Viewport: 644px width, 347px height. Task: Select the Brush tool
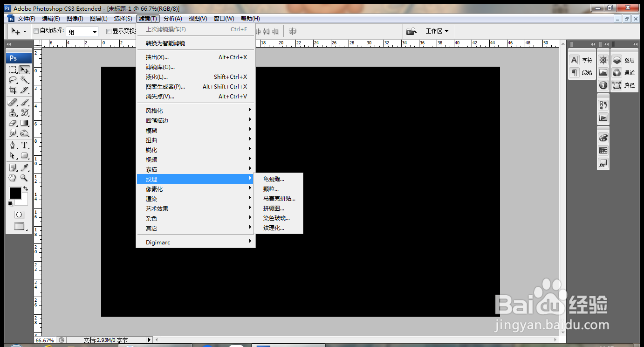(24, 102)
